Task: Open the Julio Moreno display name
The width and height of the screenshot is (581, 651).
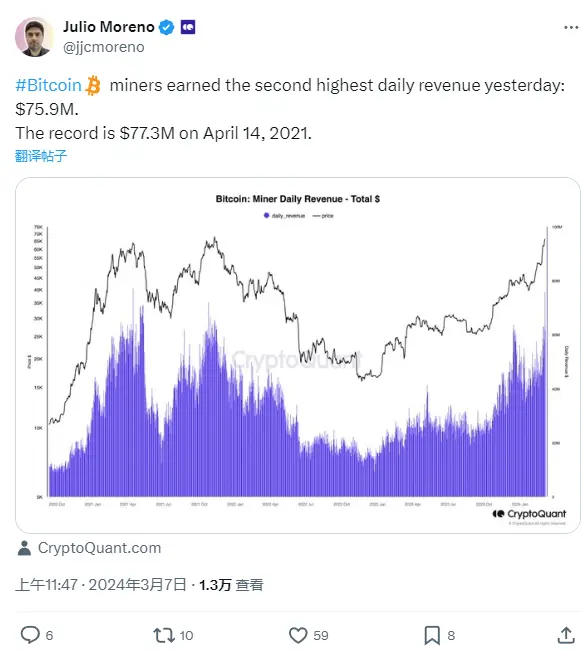Action: pyautogui.click(x=109, y=27)
